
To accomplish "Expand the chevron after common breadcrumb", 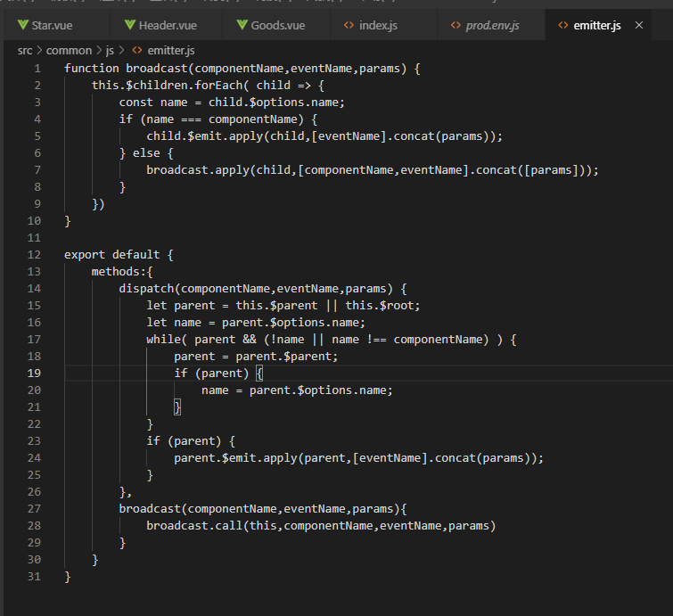I will pos(99,51).
